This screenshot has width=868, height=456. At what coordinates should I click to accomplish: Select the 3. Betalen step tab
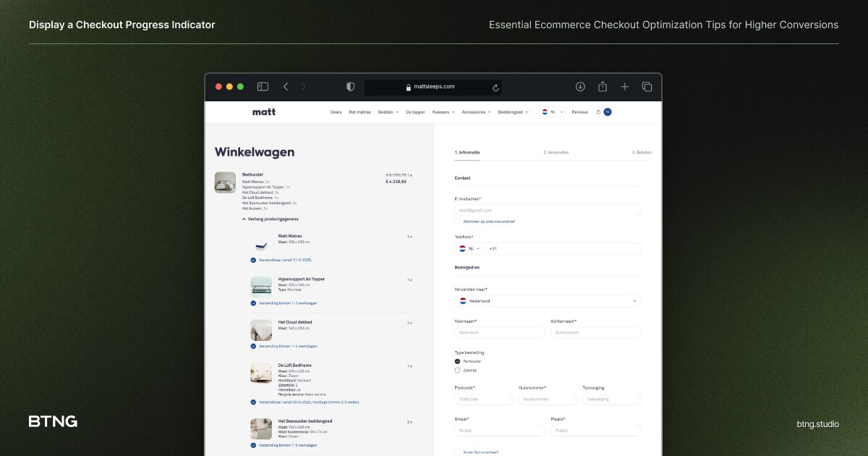click(x=642, y=153)
